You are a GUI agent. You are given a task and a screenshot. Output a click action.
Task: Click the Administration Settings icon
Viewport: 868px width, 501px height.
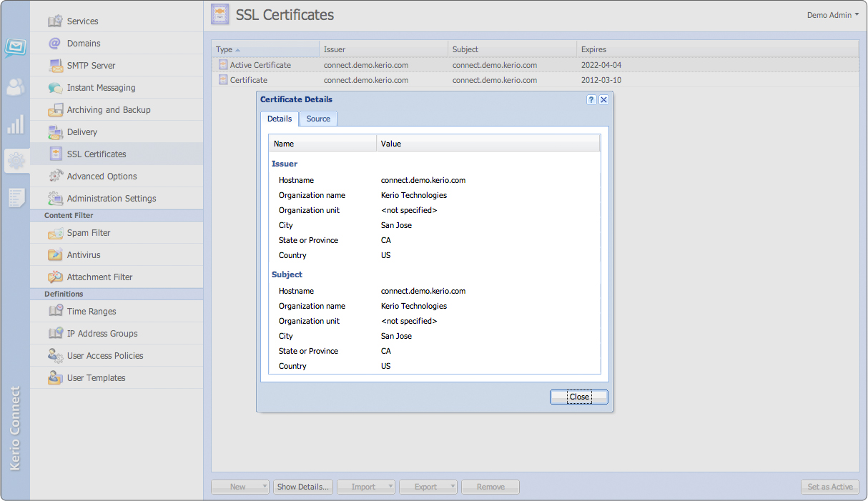(x=55, y=199)
